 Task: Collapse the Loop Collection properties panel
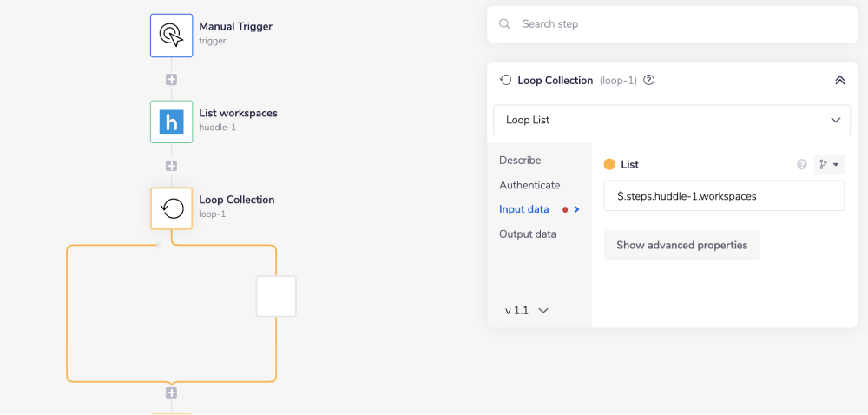coord(839,80)
